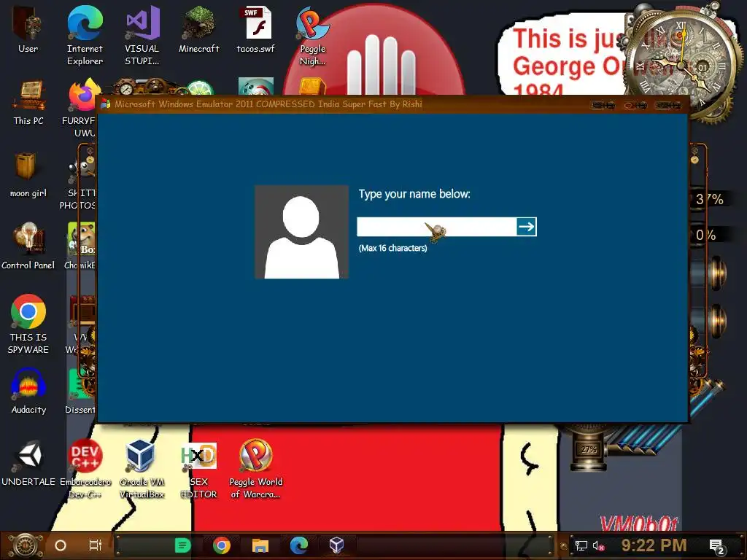Open the HxD SEX EDITOR shortcut
747x560 pixels.
pyautogui.click(x=198, y=469)
